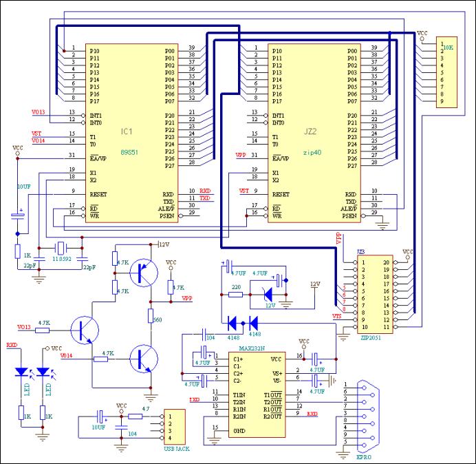Click the USB JACK label
The image size is (476, 464).
coord(177,449)
